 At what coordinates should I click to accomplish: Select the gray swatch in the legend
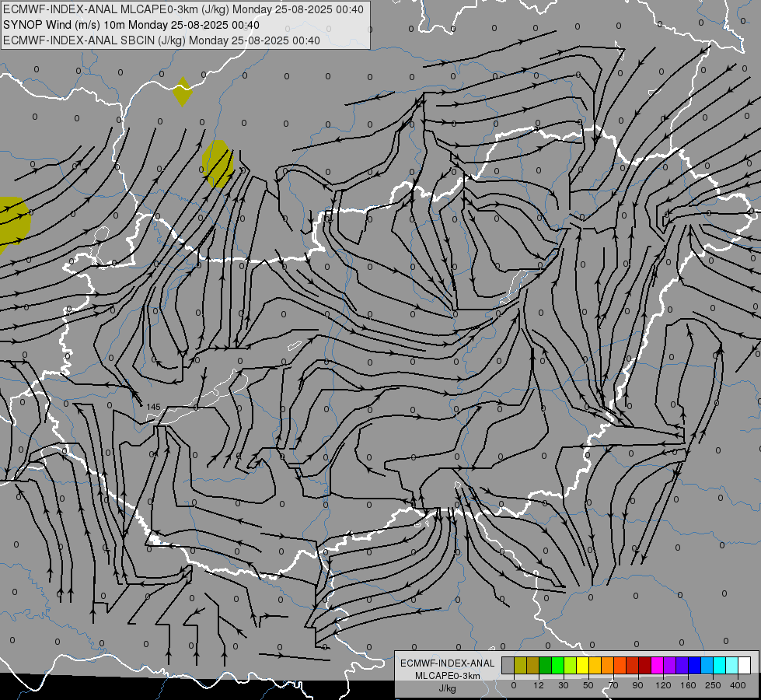(508, 665)
